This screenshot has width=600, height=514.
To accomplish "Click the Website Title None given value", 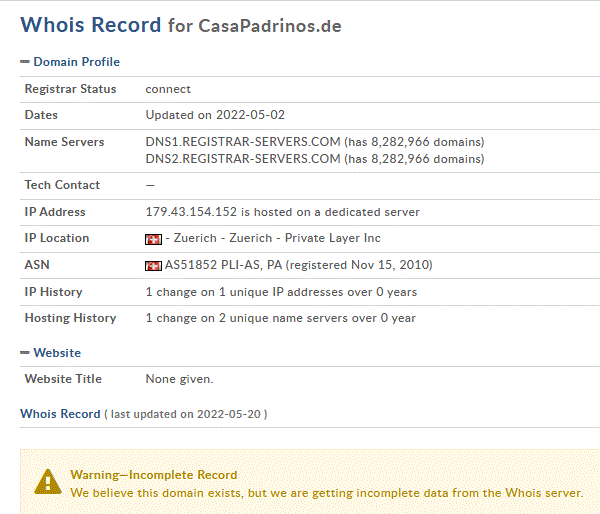I will coord(179,379).
